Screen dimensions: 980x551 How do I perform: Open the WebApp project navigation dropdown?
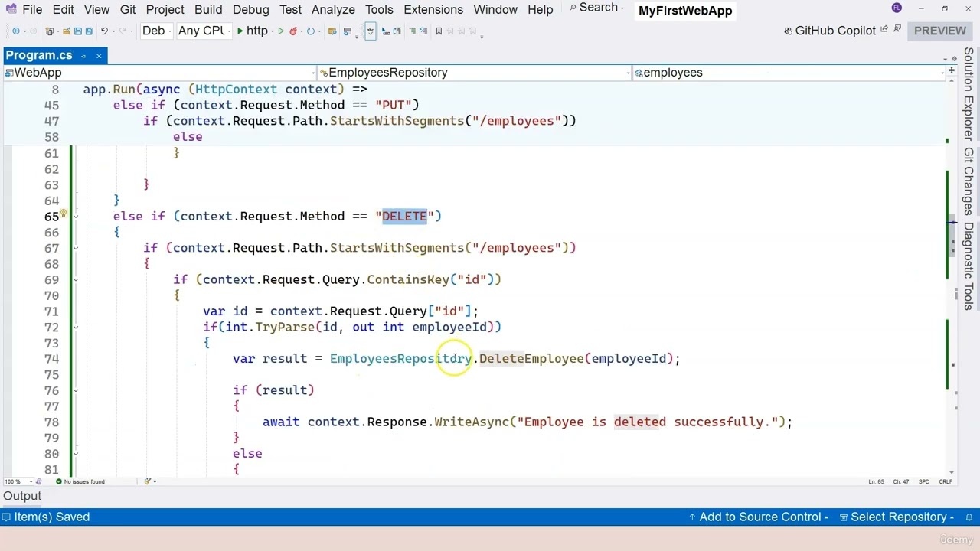159,72
